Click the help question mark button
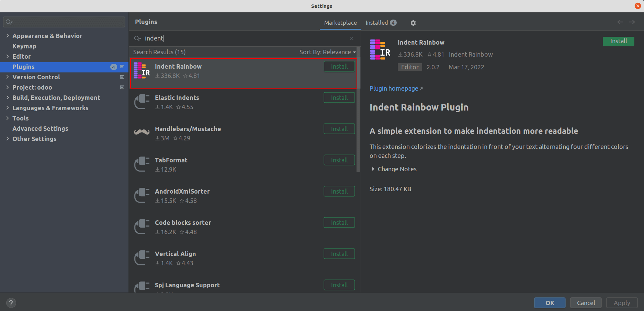Viewport: 644px width, 311px height. pyautogui.click(x=11, y=303)
